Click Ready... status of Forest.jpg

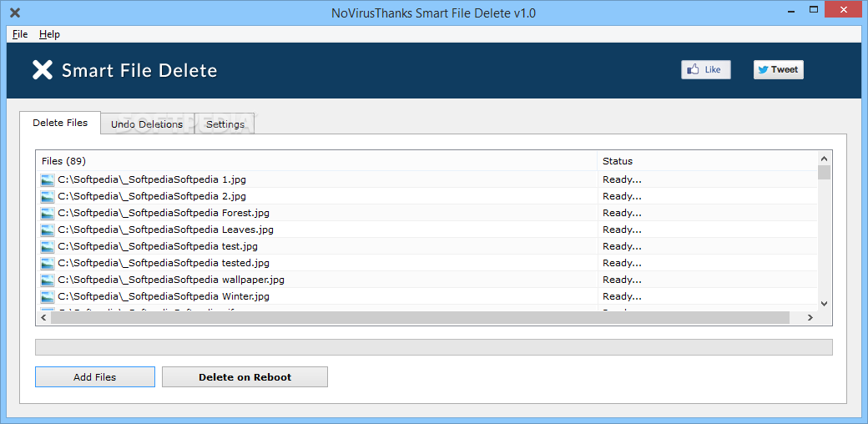tap(622, 213)
